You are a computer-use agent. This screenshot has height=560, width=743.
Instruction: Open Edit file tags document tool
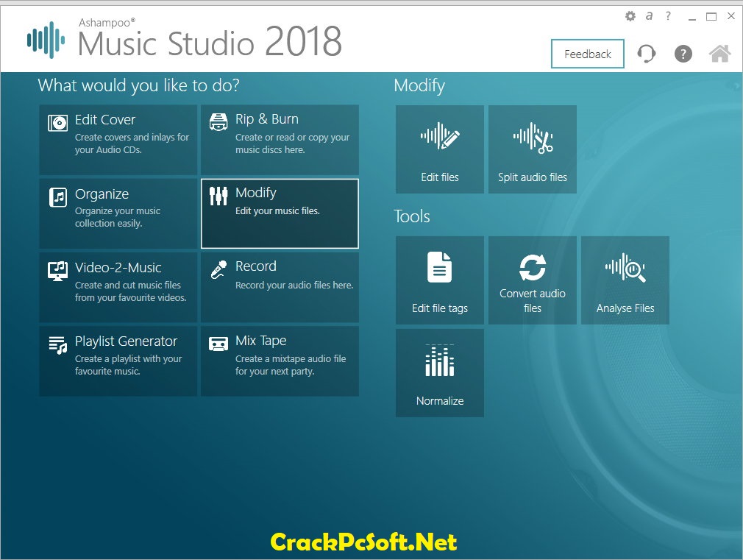(440, 280)
